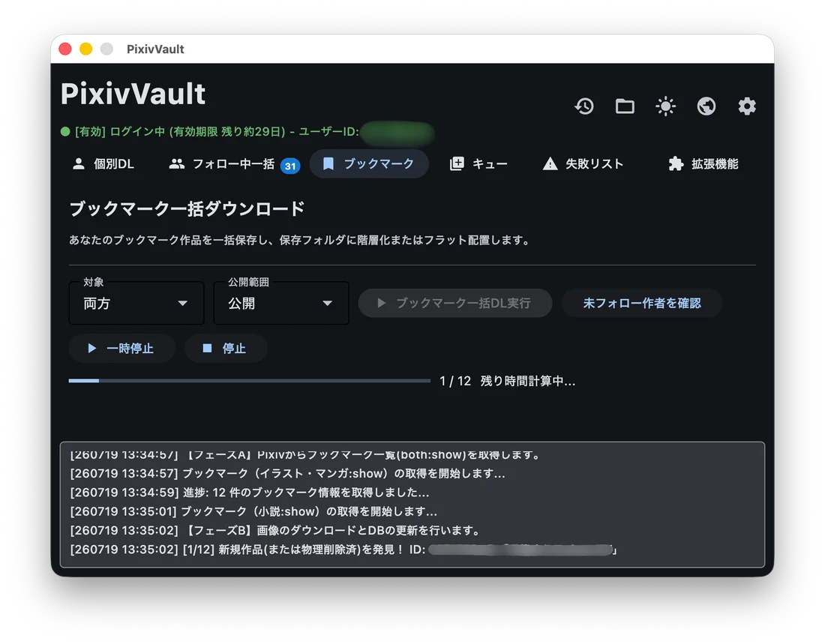Click the blue 31 badge on フォロー中一括
825x644 pixels.
(x=290, y=166)
